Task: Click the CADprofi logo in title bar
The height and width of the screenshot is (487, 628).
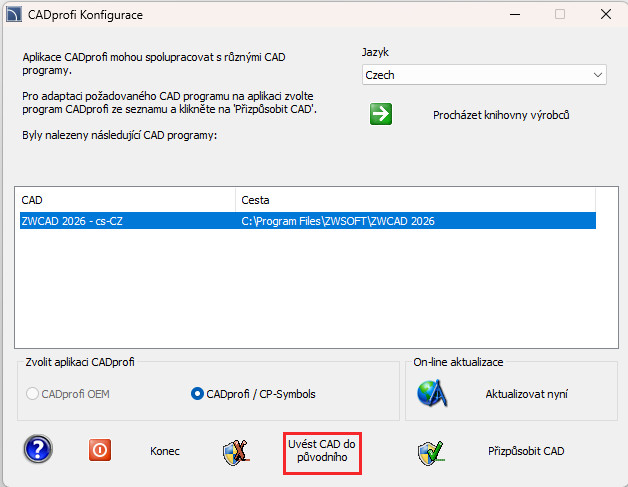Action: [x=14, y=15]
